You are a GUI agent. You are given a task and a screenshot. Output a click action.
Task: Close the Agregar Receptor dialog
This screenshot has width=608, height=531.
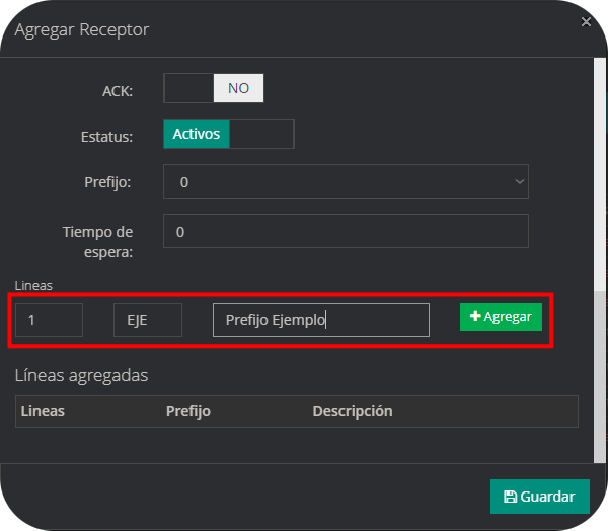585,20
